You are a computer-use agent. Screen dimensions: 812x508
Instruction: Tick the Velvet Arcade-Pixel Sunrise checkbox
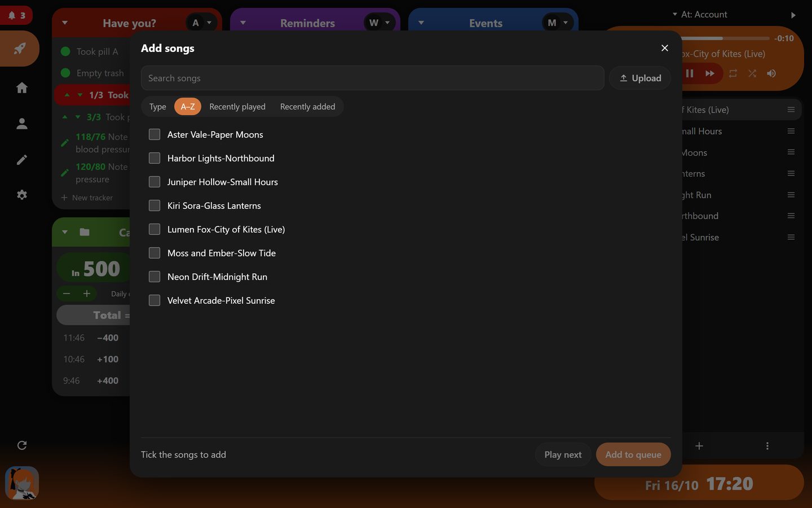[x=155, y=300]
